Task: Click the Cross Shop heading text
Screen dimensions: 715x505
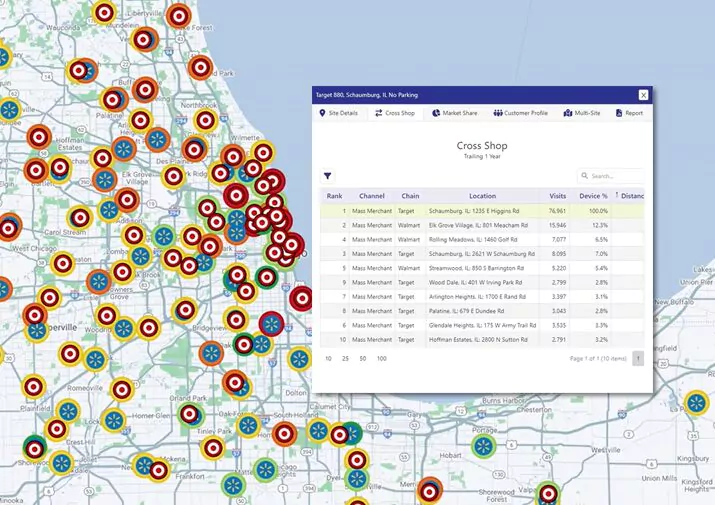Action: point(482,146)
